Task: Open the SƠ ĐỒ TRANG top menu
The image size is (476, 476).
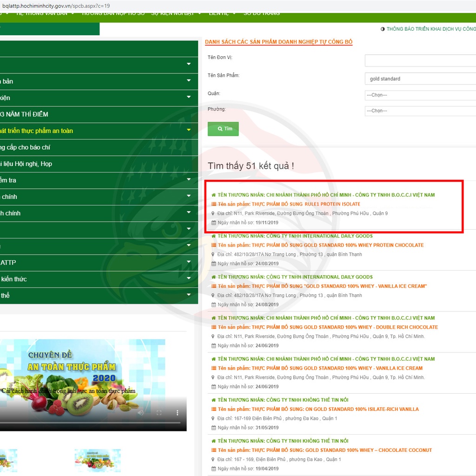Action: pos(262,13)
